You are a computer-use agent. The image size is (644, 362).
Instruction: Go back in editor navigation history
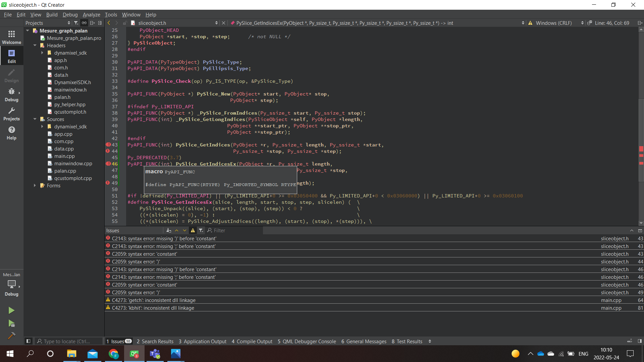click(109, 23)
